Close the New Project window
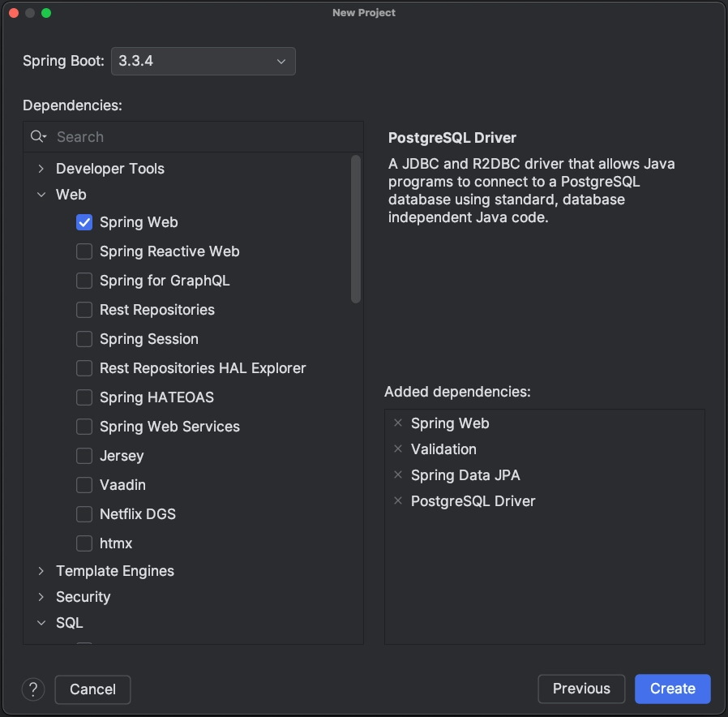 (x=14, y=13)
